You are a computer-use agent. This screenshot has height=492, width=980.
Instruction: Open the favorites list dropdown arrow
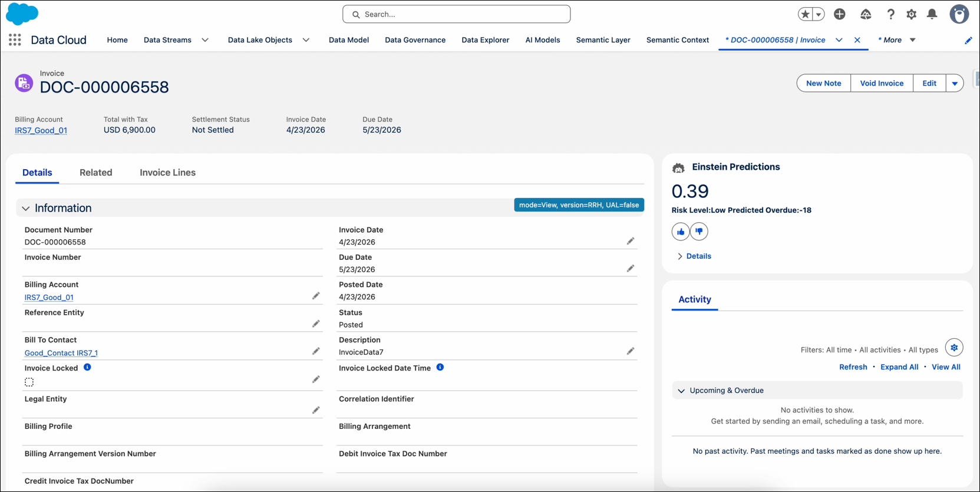(x=819, y=14)
